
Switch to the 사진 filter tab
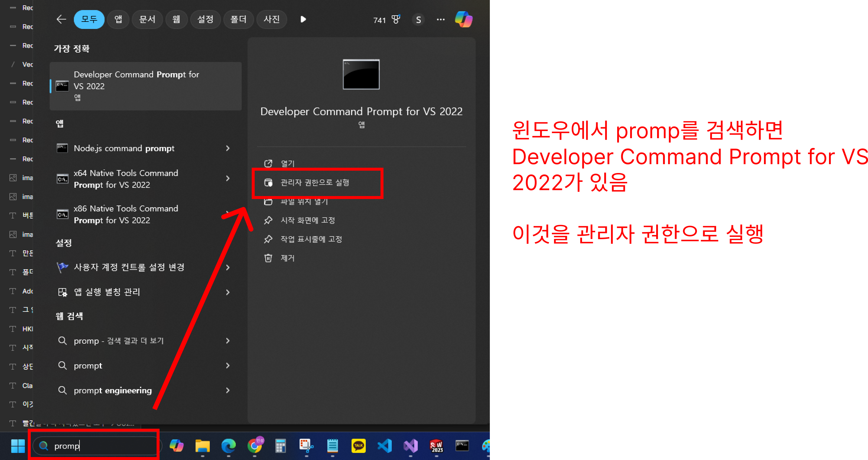click(x=272, y=19)
